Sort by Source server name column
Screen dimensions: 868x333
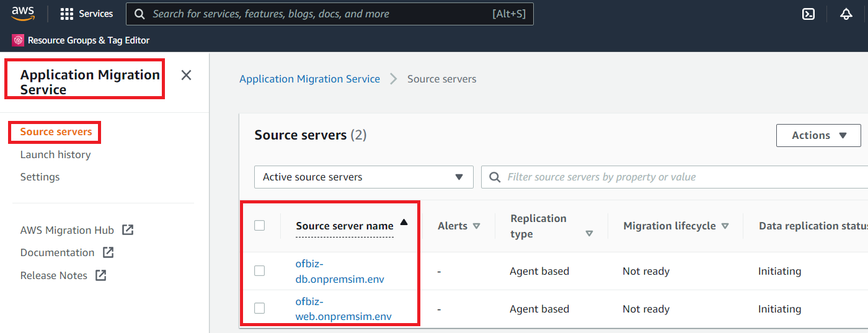tap(345, 226)
